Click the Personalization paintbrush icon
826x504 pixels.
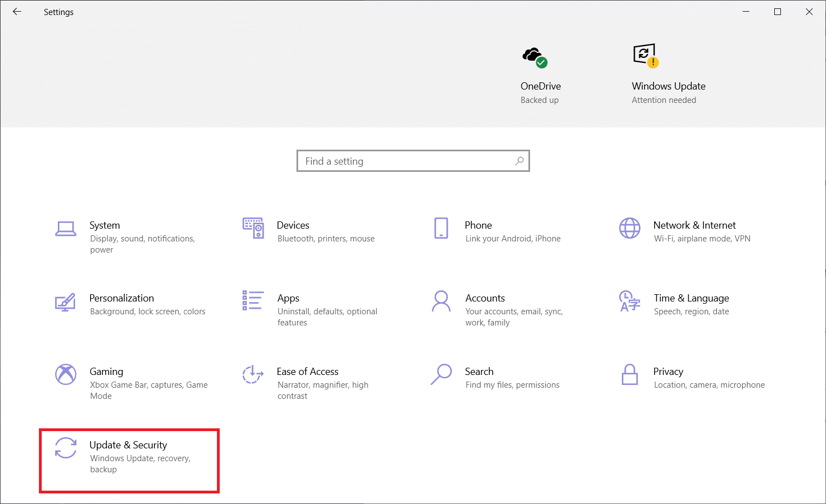coord(66,302)
